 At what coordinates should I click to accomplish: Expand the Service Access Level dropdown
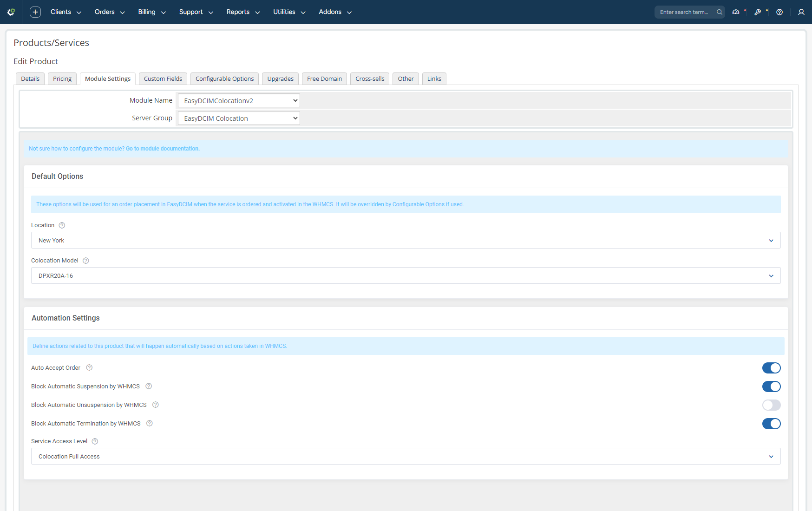[x=406, y=456]
